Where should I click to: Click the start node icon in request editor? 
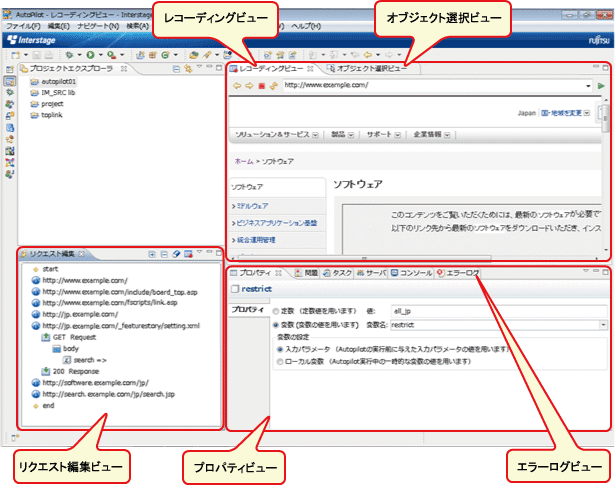coord(35,269)
